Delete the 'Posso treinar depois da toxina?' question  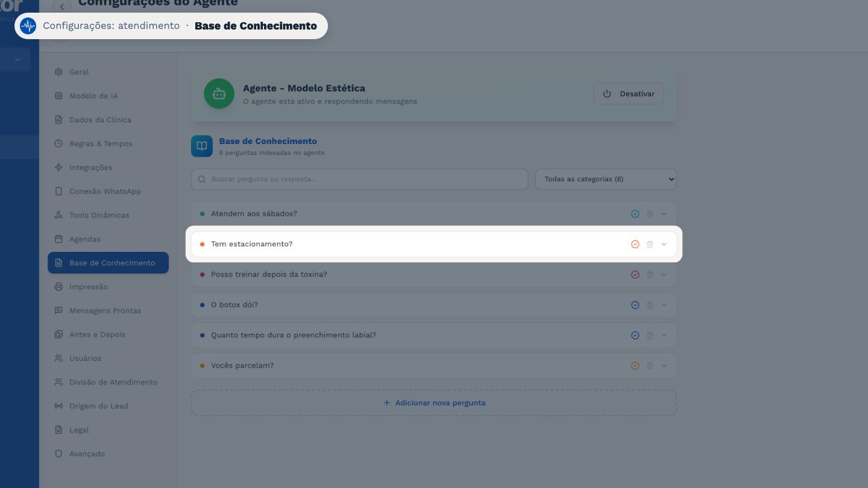pyautogui.click(x=650, y=275)
